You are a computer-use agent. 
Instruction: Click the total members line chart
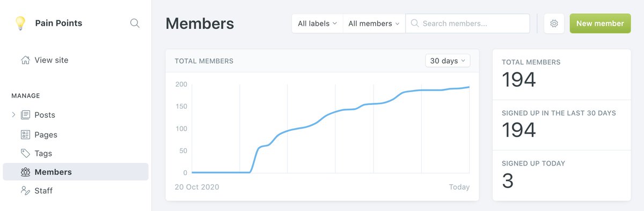[331, 129]
